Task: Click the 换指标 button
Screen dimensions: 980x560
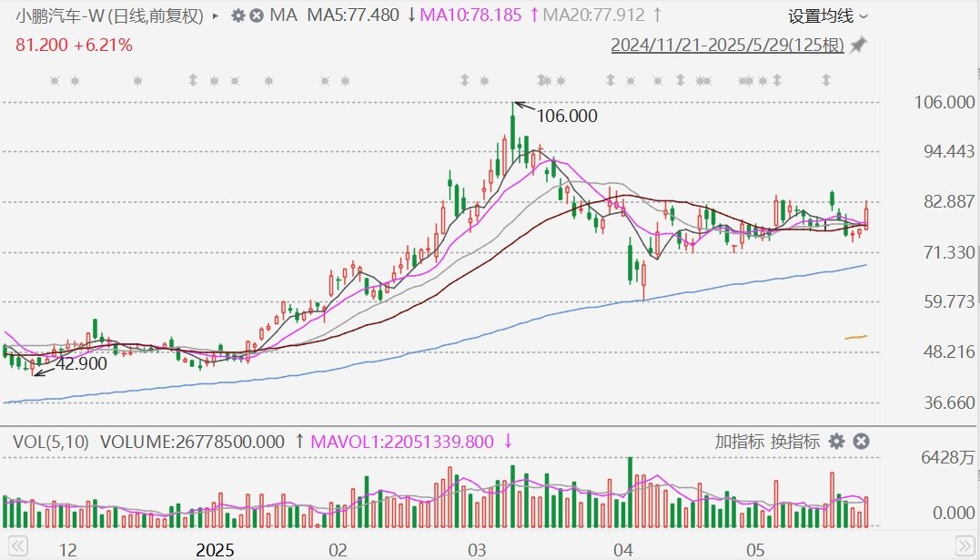Action: click(795, 442)
